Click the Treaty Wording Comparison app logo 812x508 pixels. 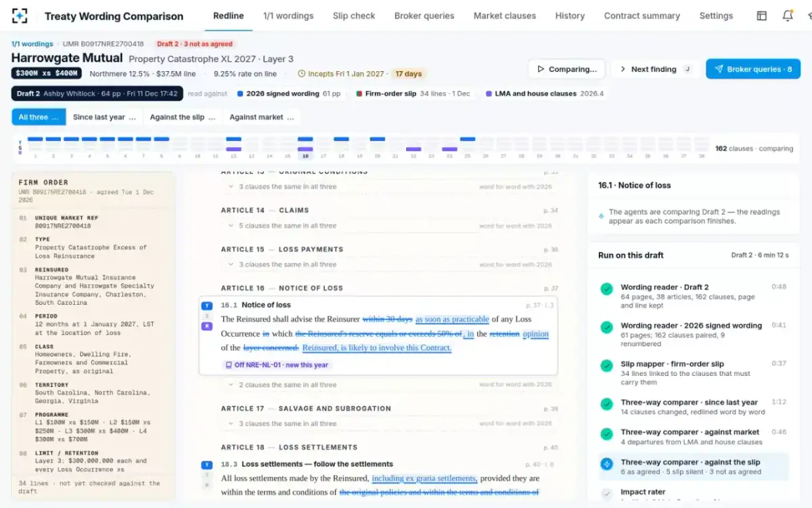pos(20,16)
